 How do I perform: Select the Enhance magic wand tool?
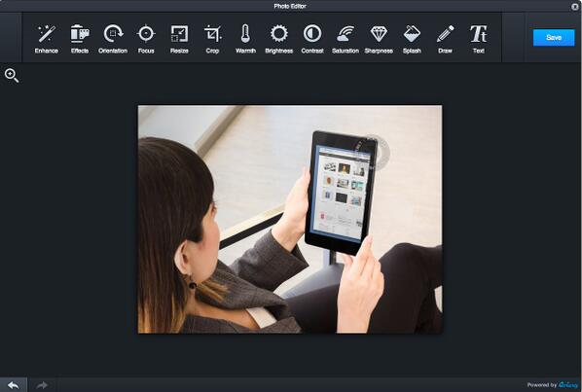(47, 39)
